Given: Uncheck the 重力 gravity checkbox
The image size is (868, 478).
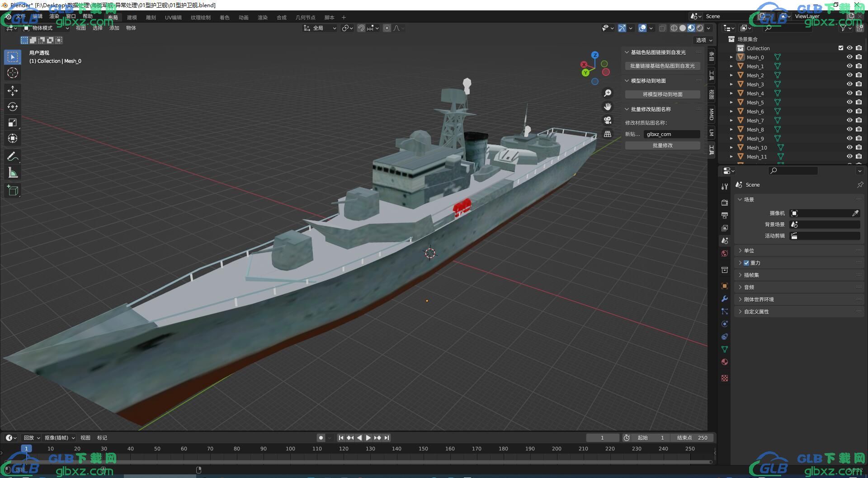Looking at the screenshot, I should point(746,263).
